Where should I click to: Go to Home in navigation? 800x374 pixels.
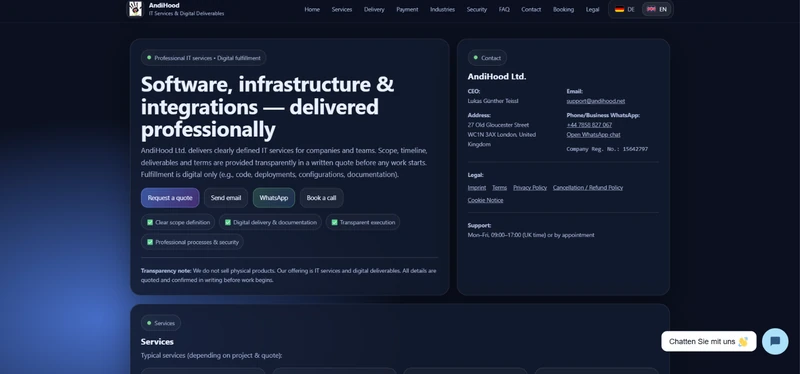tap(312, 9)
